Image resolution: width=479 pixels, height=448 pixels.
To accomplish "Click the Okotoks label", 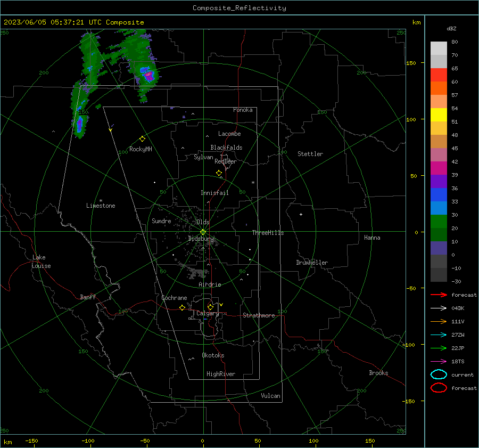I will pyautogui.click(x=213, y=355).
